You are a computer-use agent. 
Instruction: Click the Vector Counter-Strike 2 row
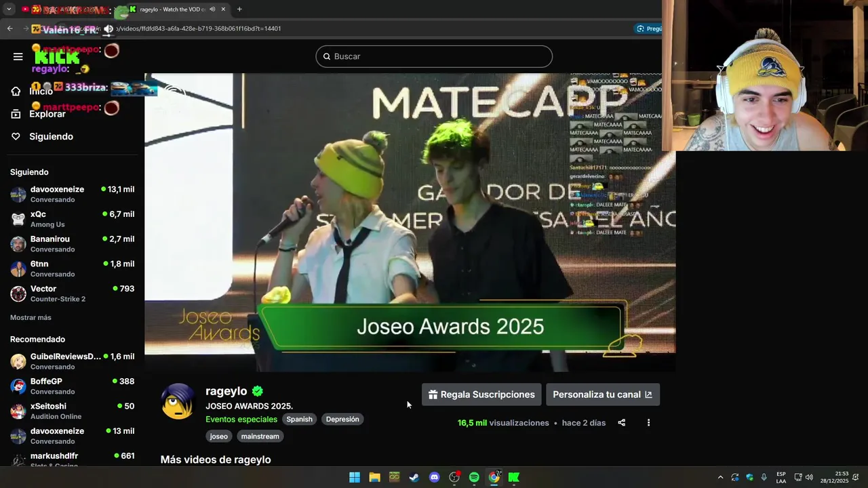[x=72, y=293]
